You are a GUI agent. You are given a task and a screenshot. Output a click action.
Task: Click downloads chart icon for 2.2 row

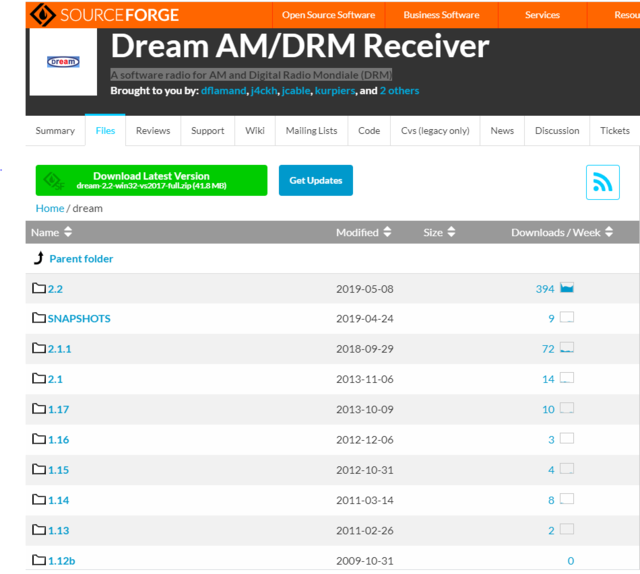coord(567,288)
